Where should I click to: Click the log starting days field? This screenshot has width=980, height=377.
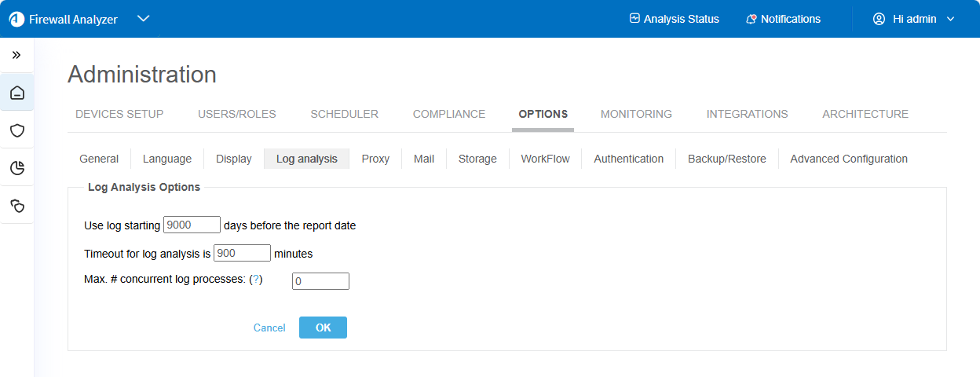[192, 225]
